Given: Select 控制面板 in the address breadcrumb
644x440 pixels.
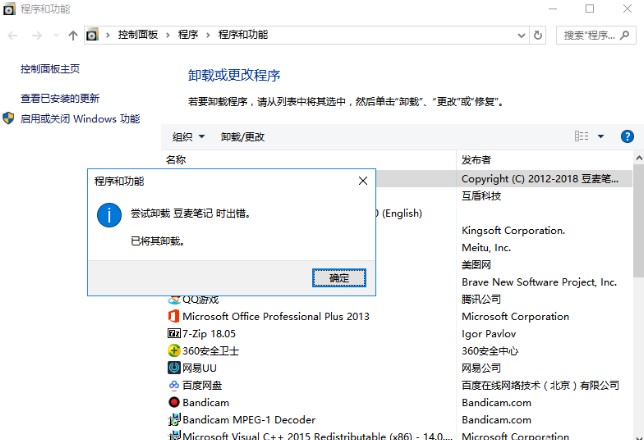Looking at the screenshot, I should tap(138, 35).
